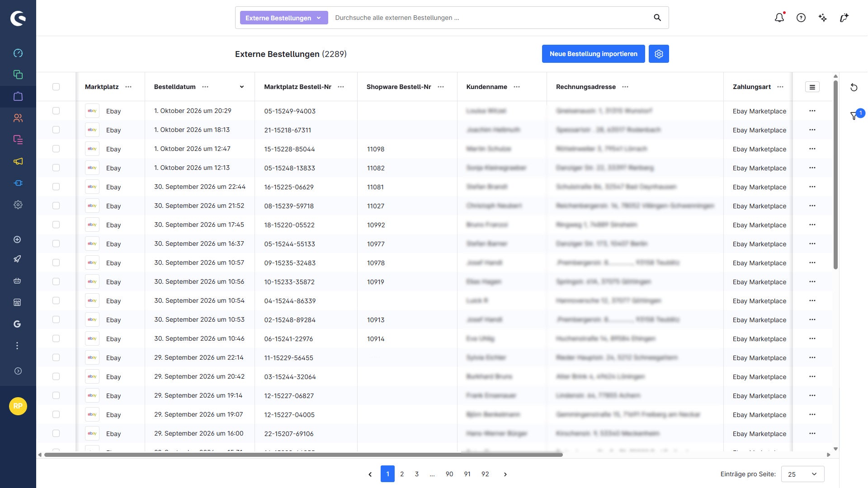Click Neue Bestellung importieren button

[x=594, y=54]
